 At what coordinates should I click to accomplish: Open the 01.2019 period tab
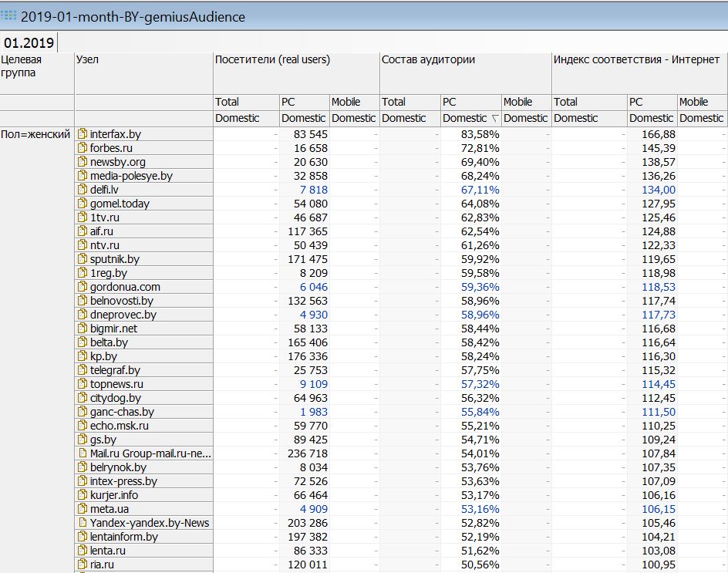[29, 43]
